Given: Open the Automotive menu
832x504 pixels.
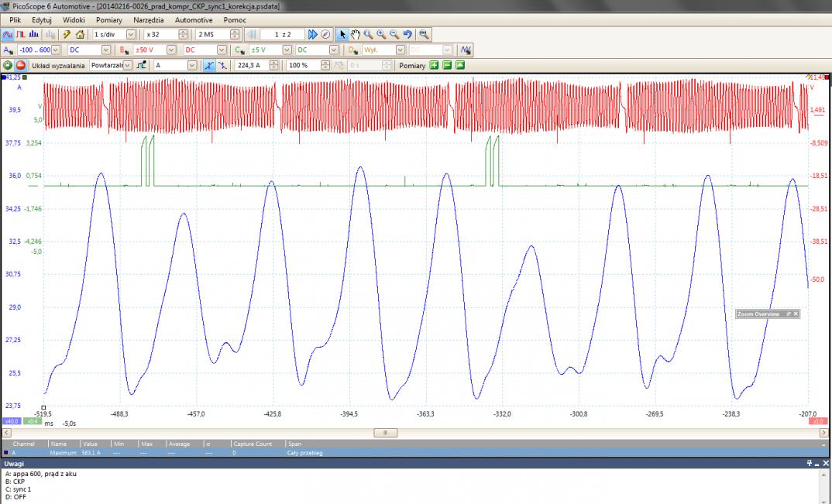Looking at the screenshot, I should (193, 19).
